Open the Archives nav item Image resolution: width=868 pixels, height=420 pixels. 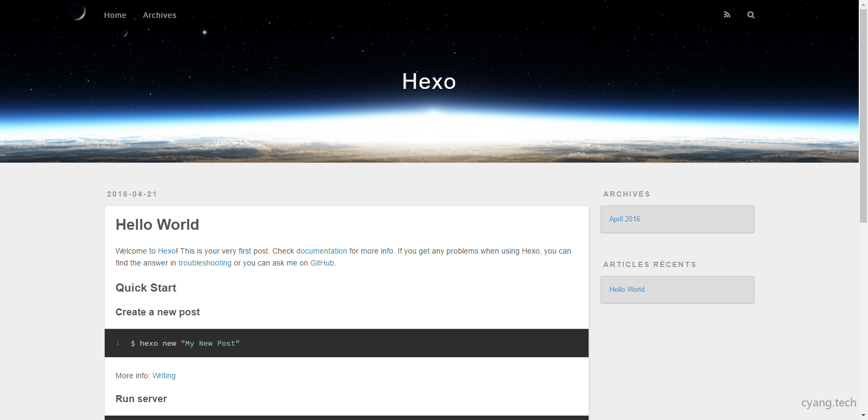pos(159,15)
